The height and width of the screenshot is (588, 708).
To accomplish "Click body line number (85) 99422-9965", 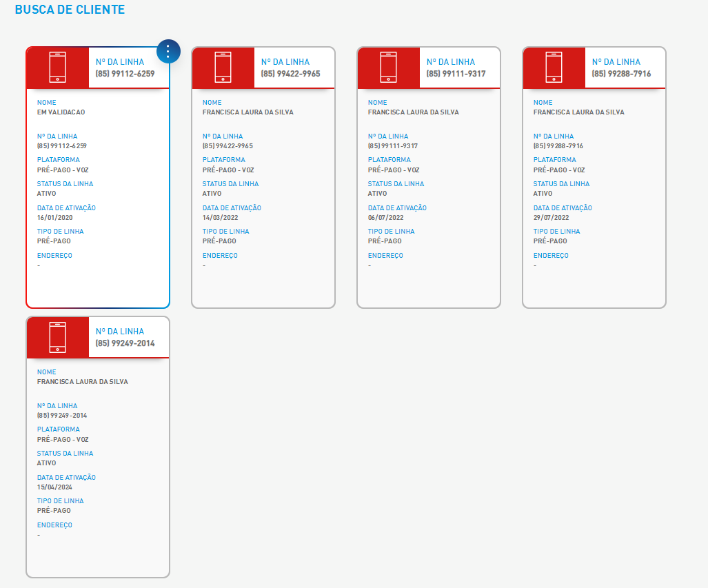I will pyautogui.click(x=227, y=146).
